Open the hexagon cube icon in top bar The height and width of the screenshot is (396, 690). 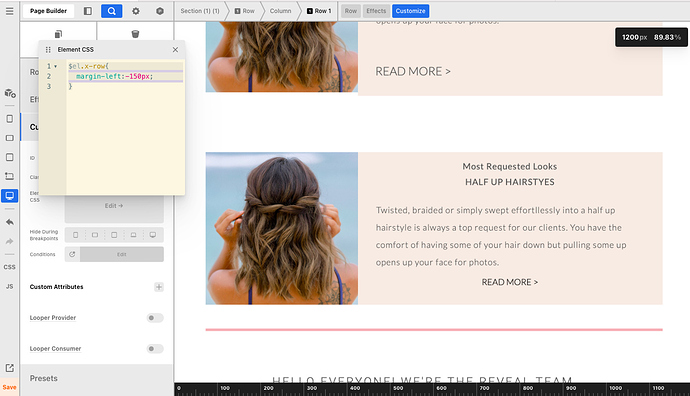coord(160,11)
